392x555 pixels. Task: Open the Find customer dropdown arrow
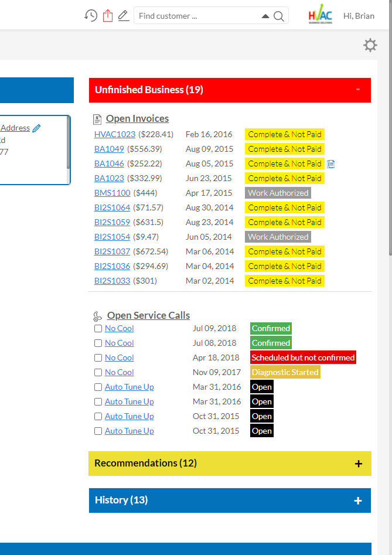[x=265, y=16]
